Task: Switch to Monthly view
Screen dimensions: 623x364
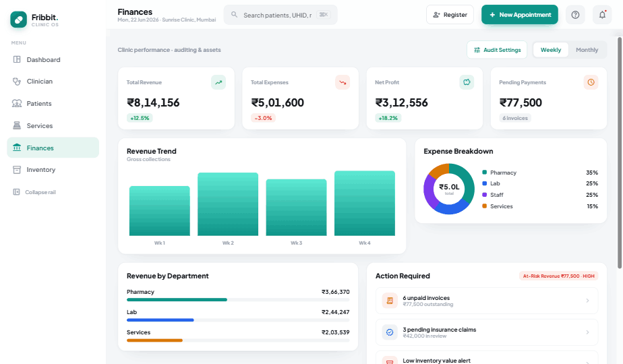Action: tap(587, 50)
